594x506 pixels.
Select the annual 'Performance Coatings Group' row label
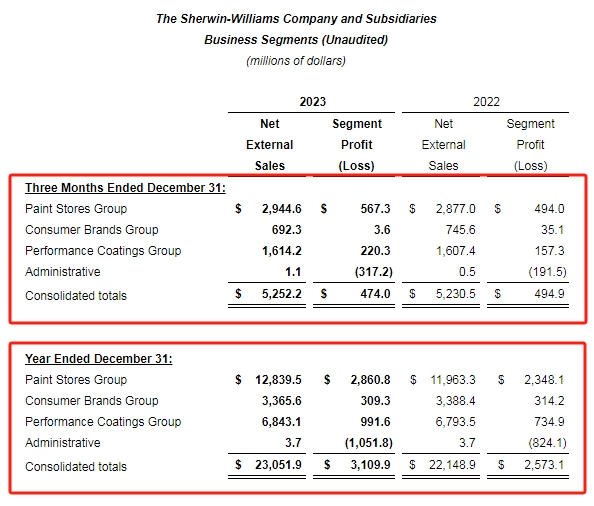pos(103,422)
